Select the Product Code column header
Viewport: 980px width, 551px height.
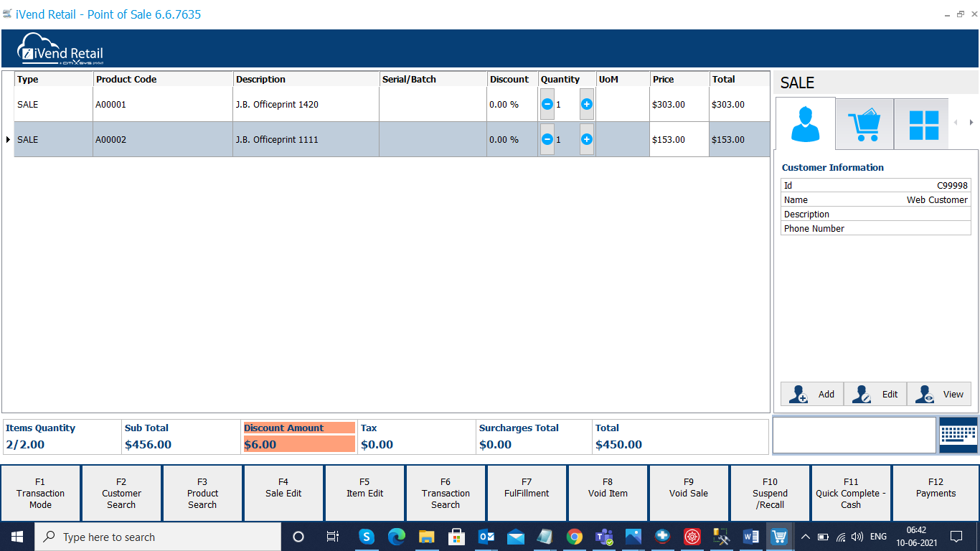coord(163,79)
